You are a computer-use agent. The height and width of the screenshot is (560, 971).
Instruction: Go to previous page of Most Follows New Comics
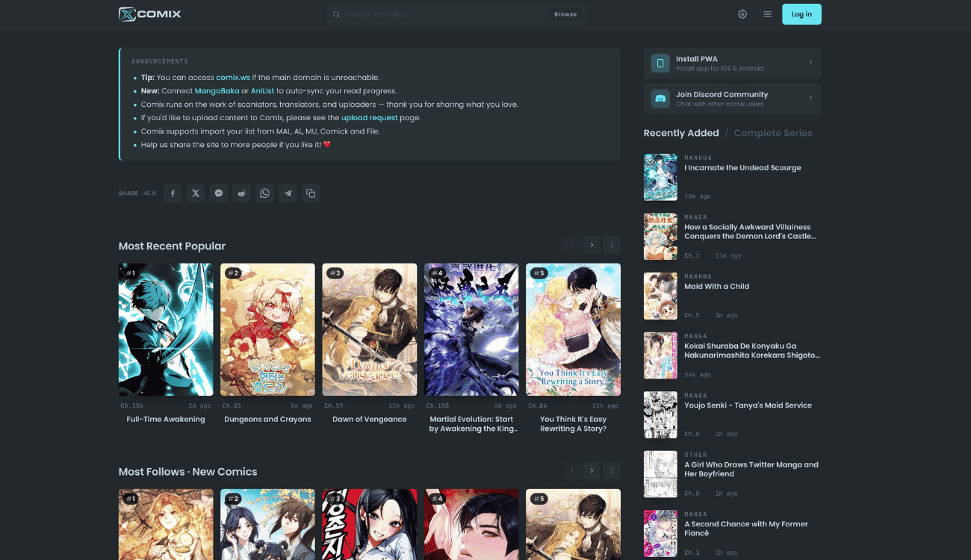(x=572, y=470)
